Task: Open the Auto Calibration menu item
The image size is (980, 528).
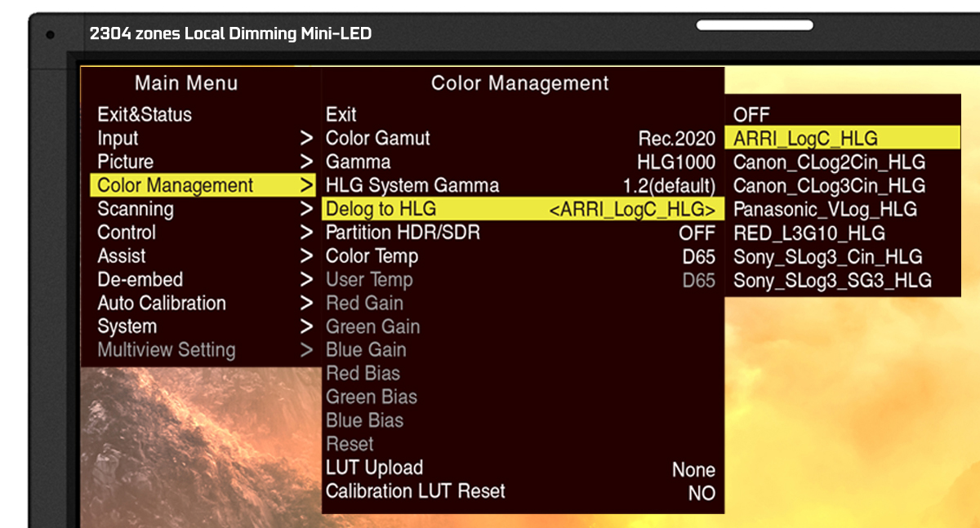Action: (162, 304)
